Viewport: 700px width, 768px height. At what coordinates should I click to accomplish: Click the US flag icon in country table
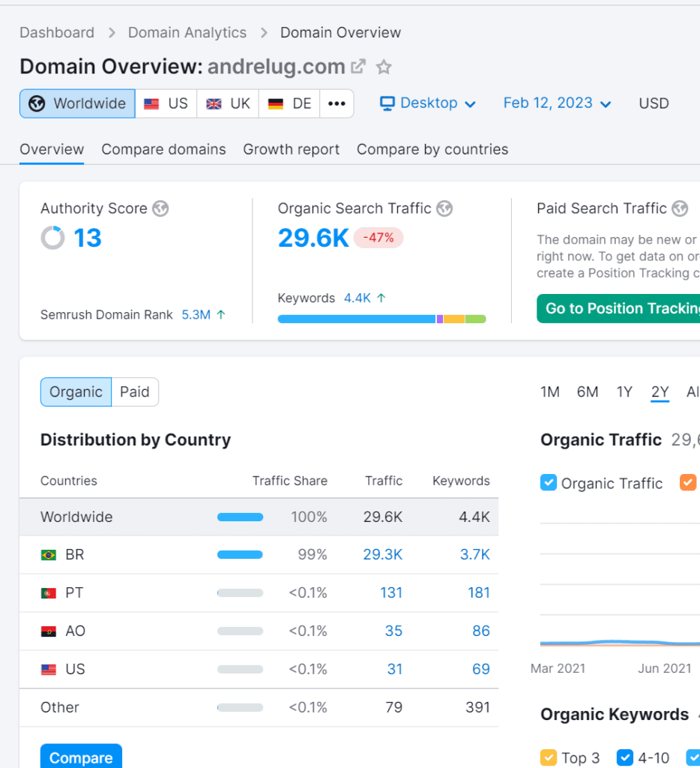49,670
